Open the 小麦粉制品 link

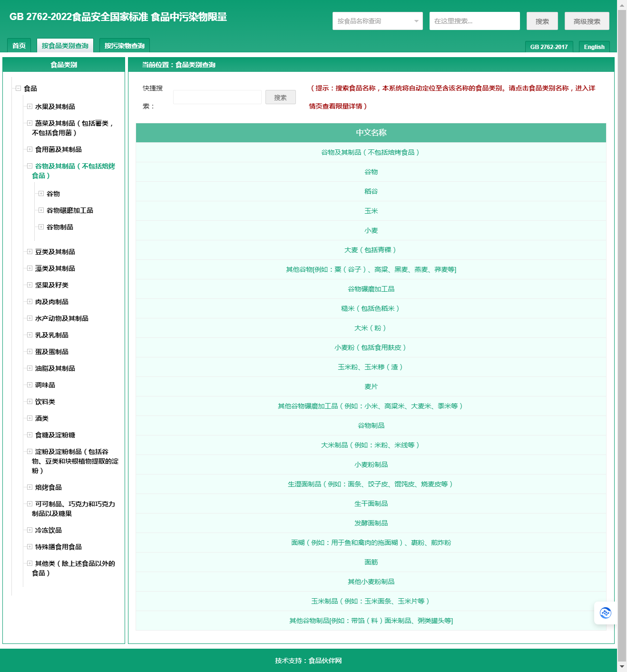(371, 464)
